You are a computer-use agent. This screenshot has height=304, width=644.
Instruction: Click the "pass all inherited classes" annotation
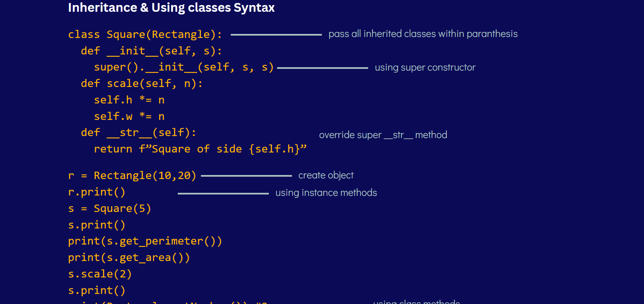coord(423,34)
